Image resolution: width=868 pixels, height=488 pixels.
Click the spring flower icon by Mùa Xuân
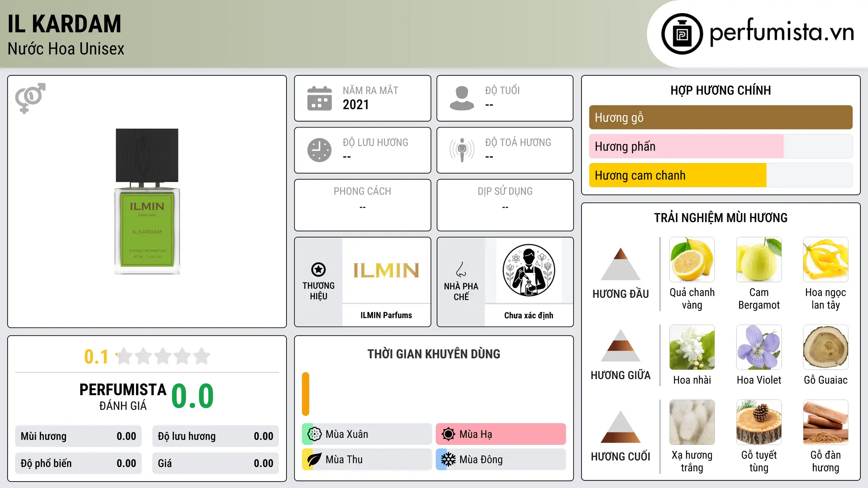(x=314, y=434)
